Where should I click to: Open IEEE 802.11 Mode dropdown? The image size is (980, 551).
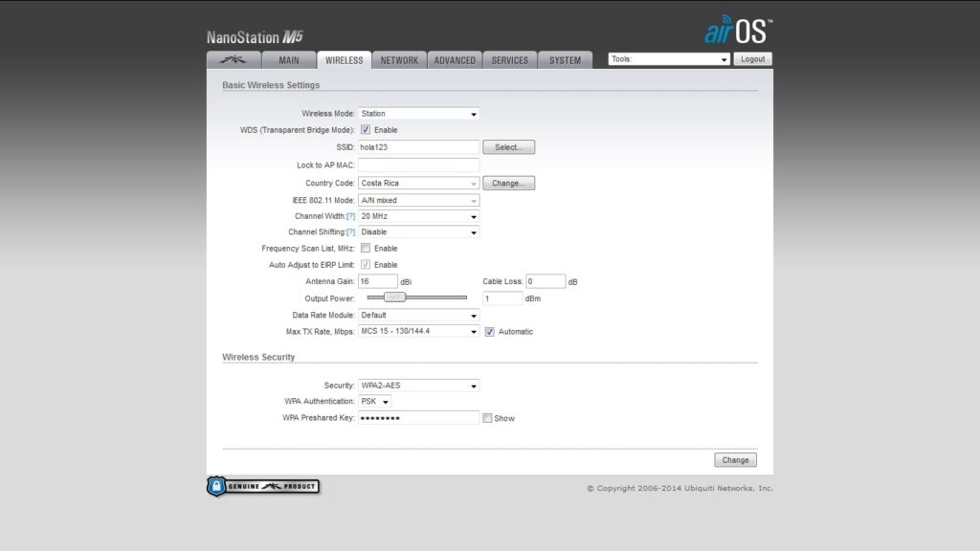point(419,201)
